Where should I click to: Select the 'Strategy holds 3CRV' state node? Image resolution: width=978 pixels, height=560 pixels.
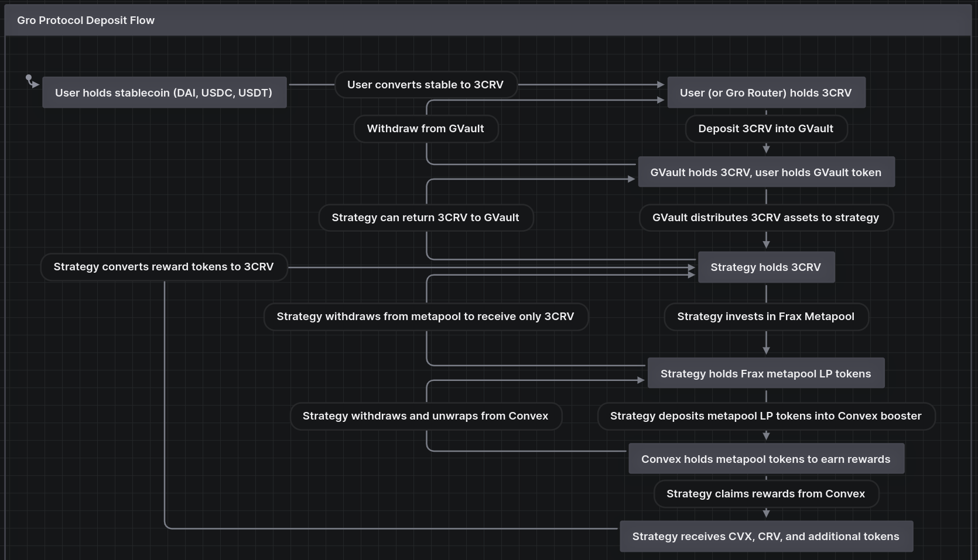pyautogui.click(x=766, y=267)
